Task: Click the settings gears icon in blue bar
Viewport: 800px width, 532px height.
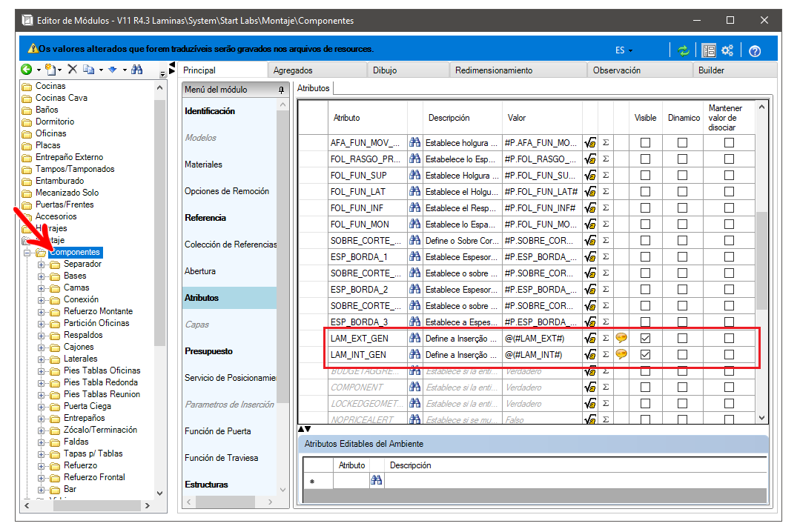Action: [x=727, y=50]
